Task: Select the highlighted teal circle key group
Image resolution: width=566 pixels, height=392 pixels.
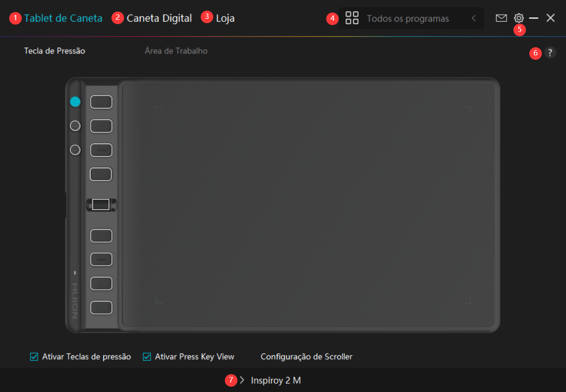Action: (75, 102)
